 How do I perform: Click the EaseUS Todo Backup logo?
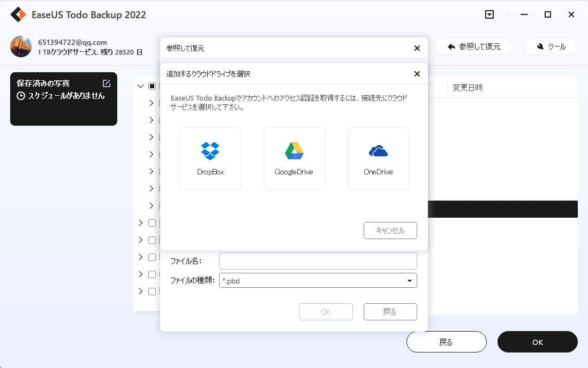tap(18, 14)
